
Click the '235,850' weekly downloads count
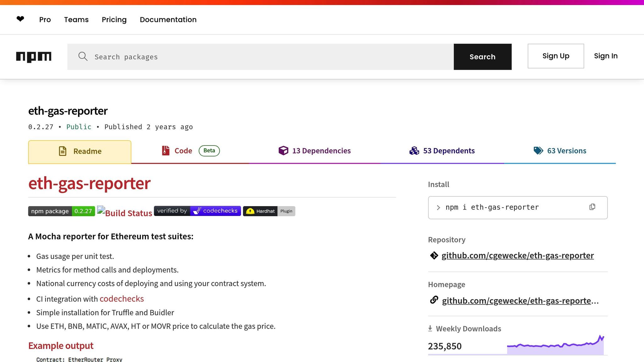[x=445, y=346]
